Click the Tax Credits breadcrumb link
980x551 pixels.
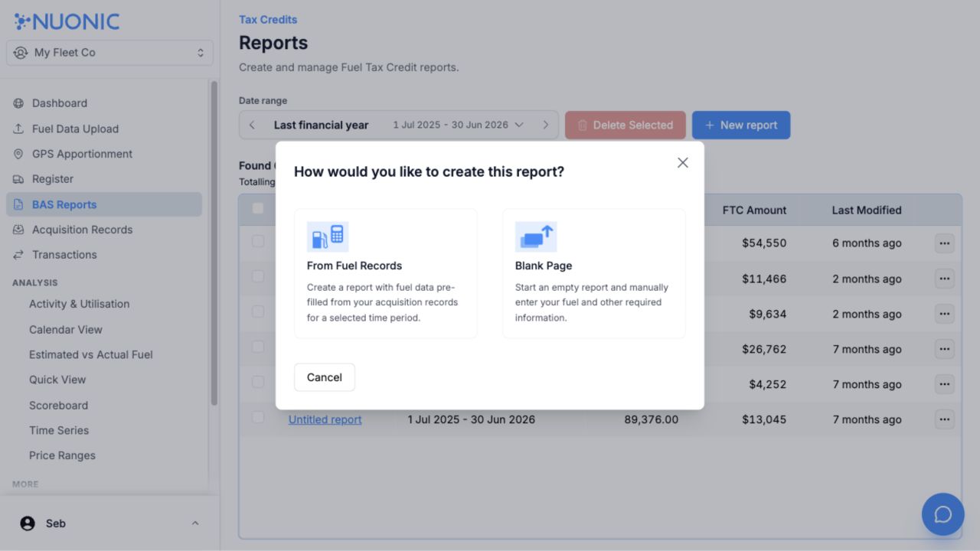(268, 19)
